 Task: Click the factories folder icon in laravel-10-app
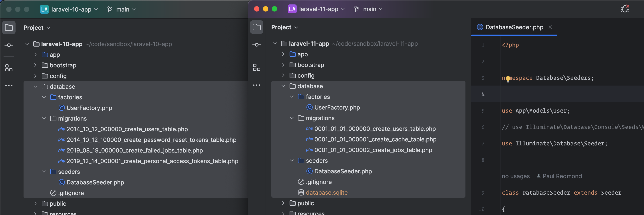pyautogui.click(x=53, y=97)
